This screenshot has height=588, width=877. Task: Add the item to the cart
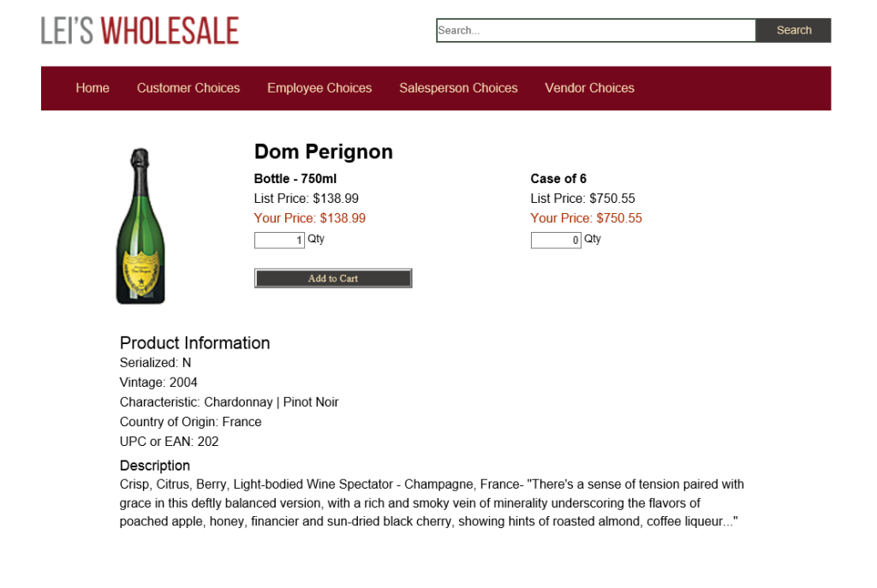coord(333,278)
